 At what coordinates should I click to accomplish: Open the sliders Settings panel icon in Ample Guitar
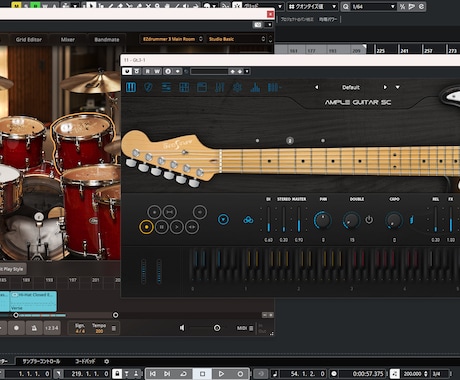pos(166,87)
